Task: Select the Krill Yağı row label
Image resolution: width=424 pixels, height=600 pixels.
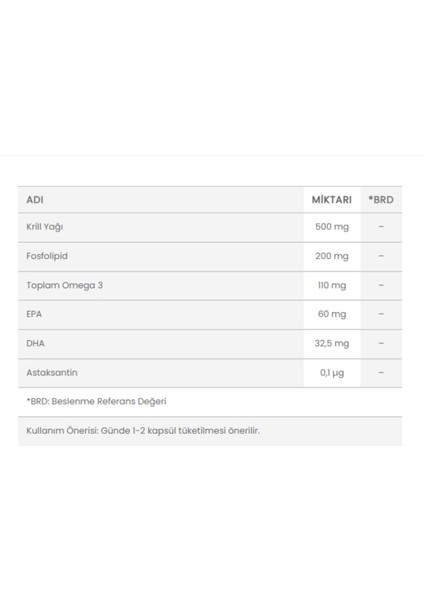Action: tap(44, 227)
